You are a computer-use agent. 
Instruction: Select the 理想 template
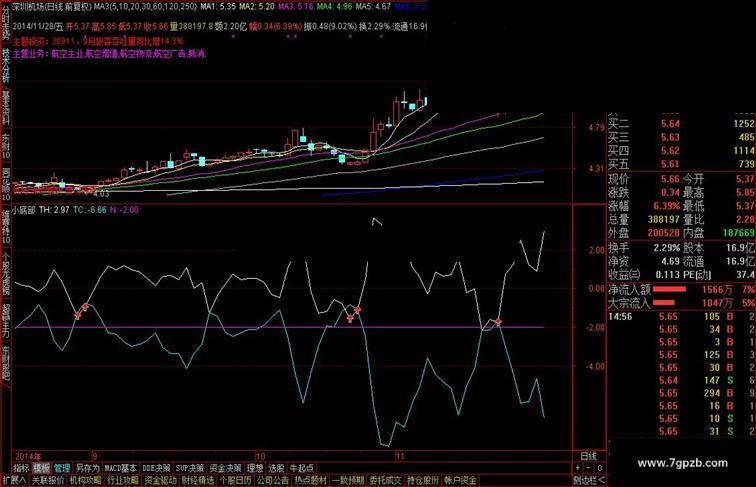(255, 468)
